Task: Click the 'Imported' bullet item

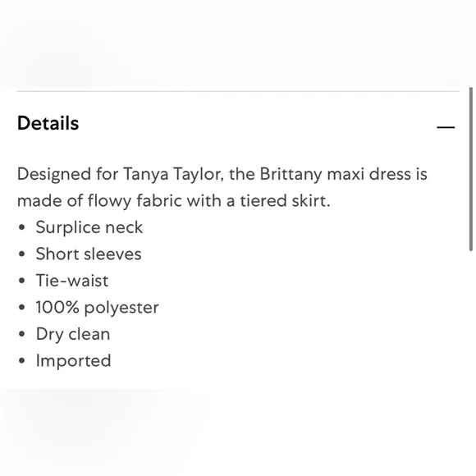Action: [74, 361]
